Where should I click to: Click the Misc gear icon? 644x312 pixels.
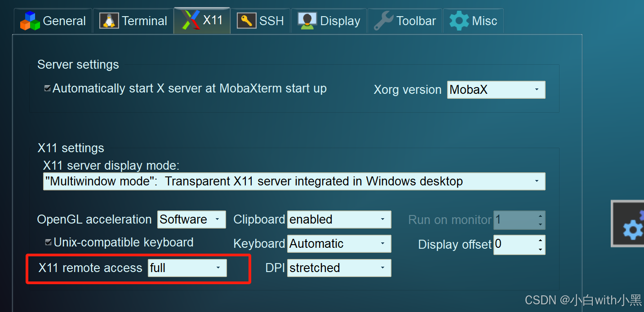pos(459,20)
